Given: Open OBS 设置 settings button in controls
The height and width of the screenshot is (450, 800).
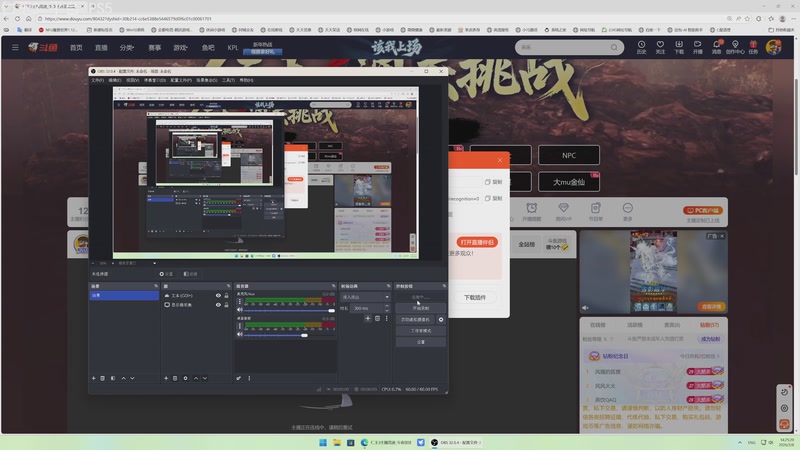Looking at the screenshot, I should tap(421, 342).
